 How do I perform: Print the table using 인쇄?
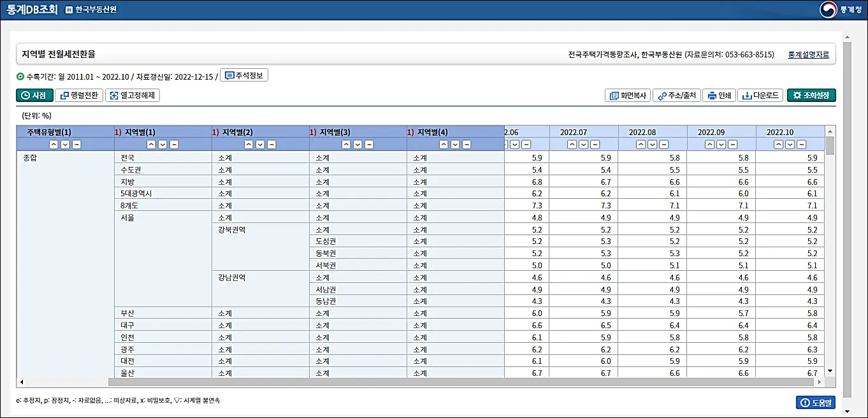720,96
